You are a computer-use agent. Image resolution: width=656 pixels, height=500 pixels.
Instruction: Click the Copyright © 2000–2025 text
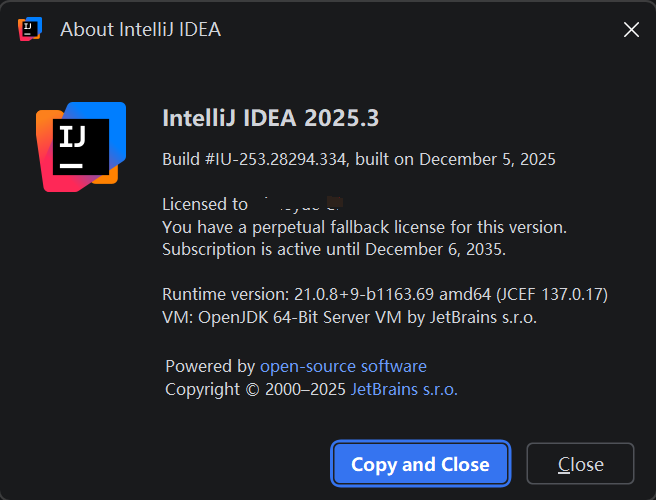(255, 390)
